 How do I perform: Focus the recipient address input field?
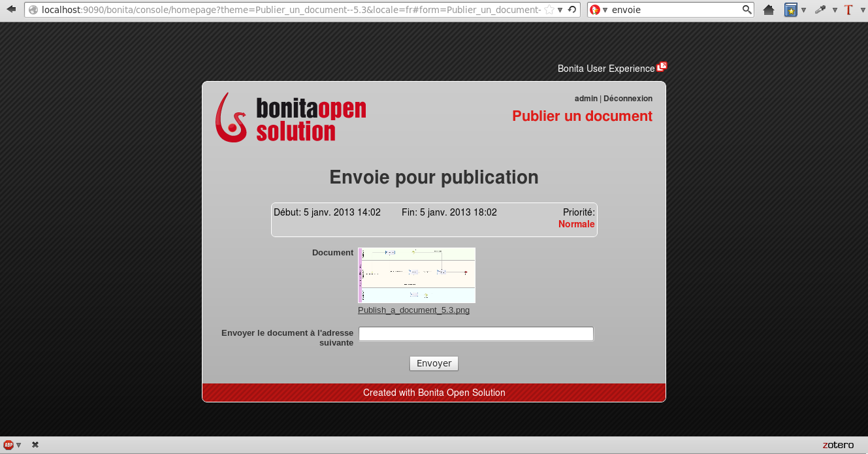tap(476, 334)
